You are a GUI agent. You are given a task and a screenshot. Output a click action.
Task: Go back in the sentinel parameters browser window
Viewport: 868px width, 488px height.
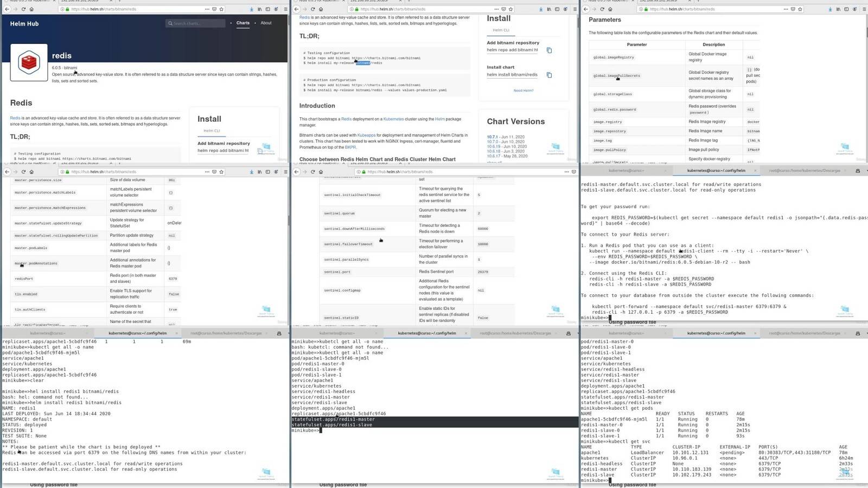point(296,172)
